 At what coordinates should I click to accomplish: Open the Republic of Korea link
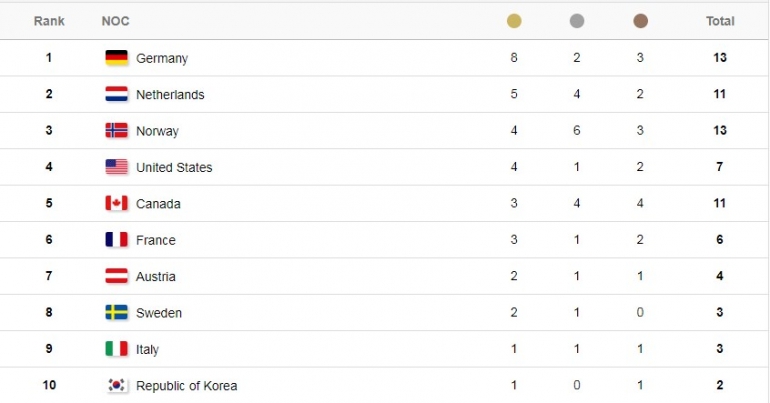[x=186, y=386]
